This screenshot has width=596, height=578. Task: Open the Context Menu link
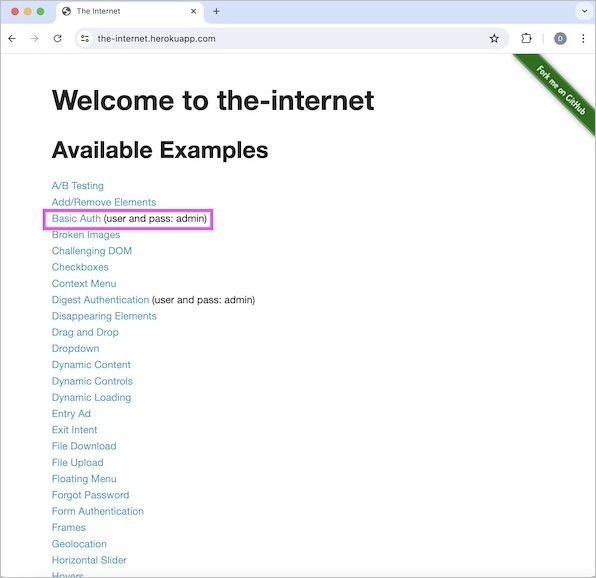pyautogui.click(x=84, y=283)
